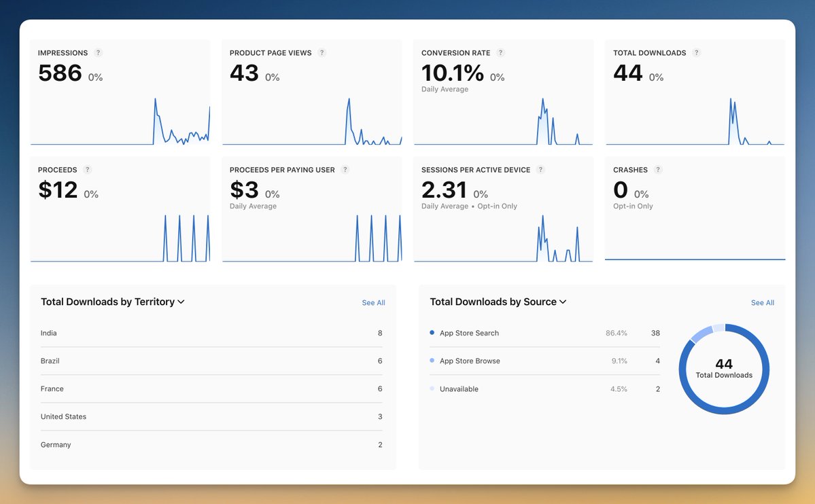
Task: Click the Crashes 0 value
Action: (x=621, y=190)
